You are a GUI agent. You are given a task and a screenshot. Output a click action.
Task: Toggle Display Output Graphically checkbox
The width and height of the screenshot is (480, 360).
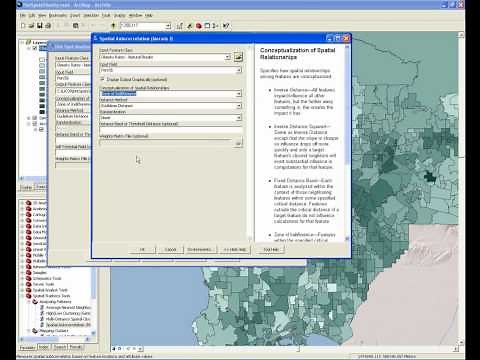click(102, 79)
